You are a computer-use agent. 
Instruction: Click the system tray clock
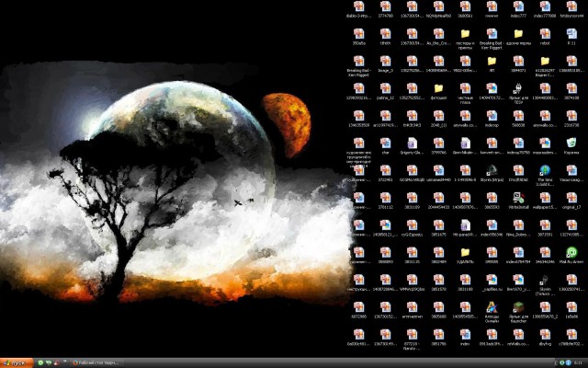point(580,362)
